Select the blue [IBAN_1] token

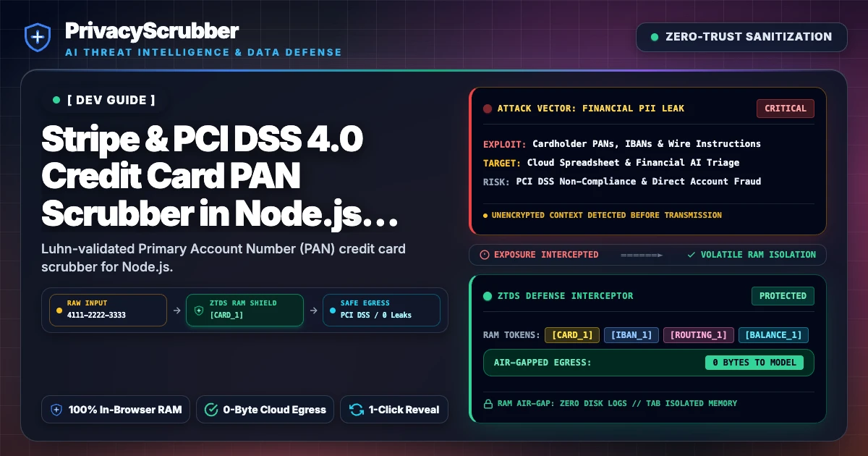coord(631,335)
